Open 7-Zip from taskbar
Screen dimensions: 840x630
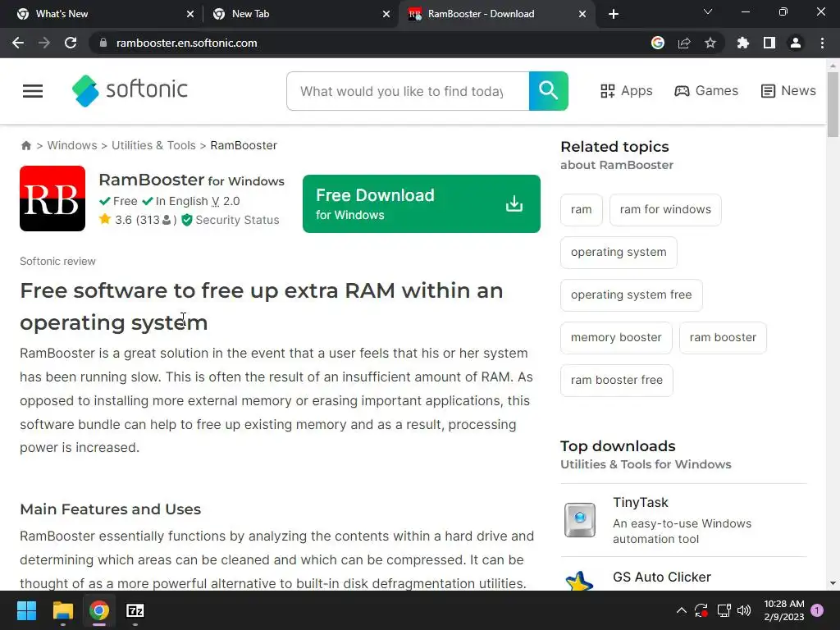click(135, 610)
